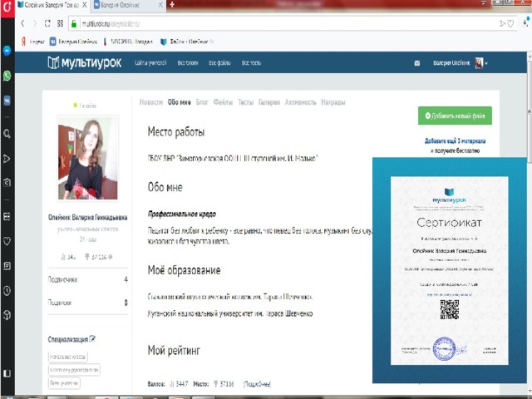Open the Подписчики row showing 4
Screen dimensions: 532x399
tap(88, 279)
